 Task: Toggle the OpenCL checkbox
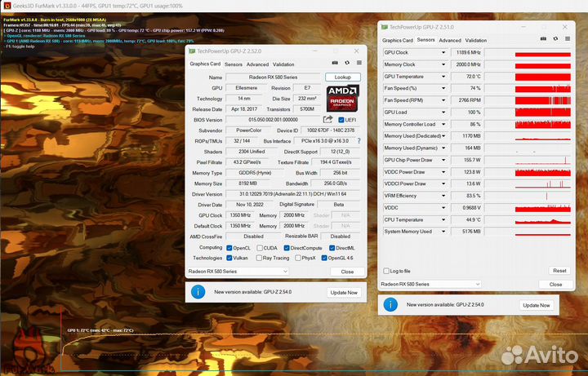click(229, 248)
